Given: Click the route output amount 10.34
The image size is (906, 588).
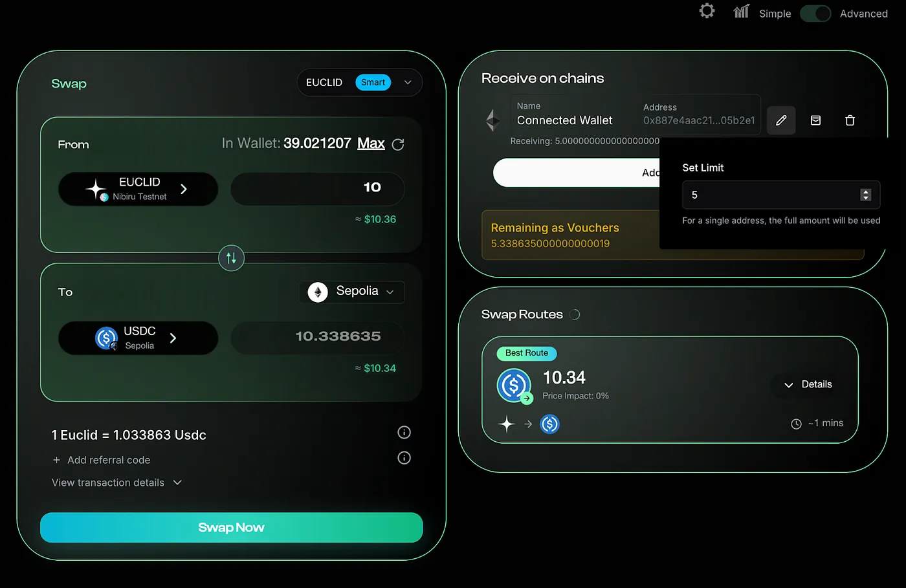Looking at the screenshot, I should 564,377.
